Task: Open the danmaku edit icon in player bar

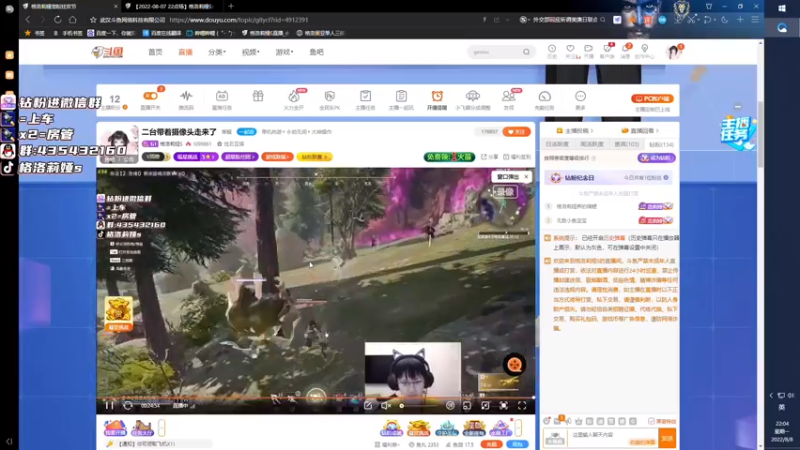Action: point(368,406)
